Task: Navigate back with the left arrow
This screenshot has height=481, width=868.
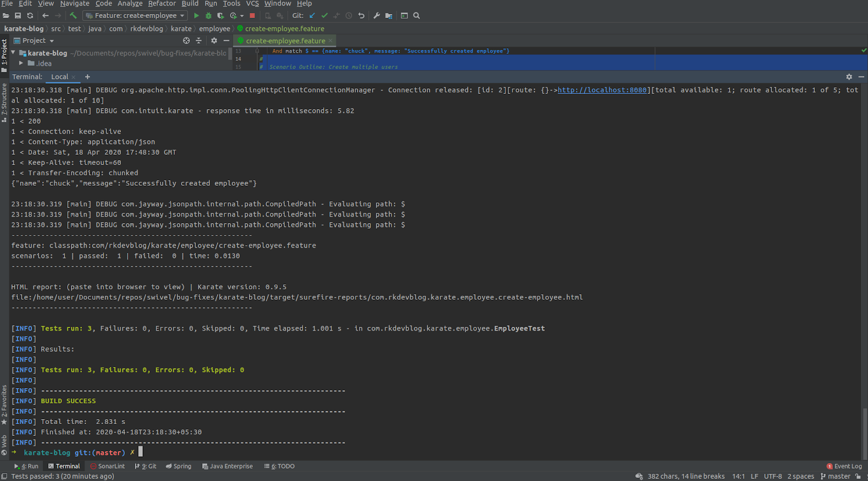Action: (46, 16)
